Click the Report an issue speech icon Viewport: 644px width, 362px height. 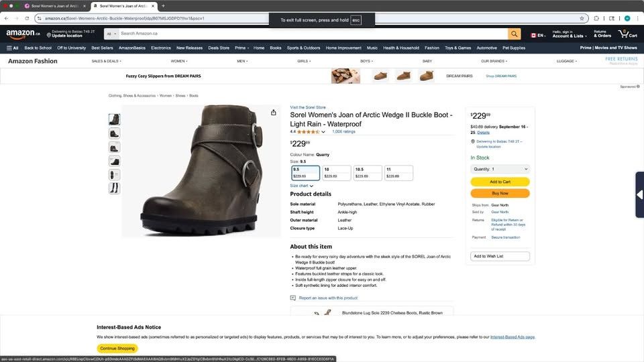[293, 298]
